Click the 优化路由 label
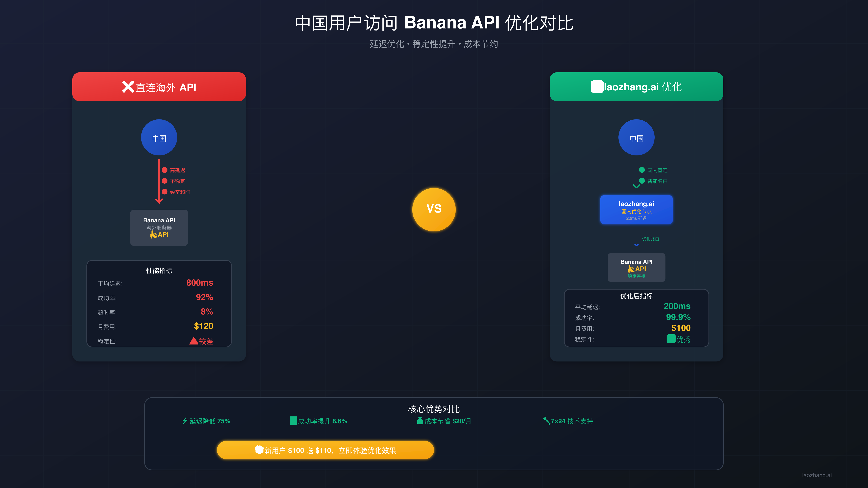This screenshot has width=868, height=488. [x=650, y=239]
